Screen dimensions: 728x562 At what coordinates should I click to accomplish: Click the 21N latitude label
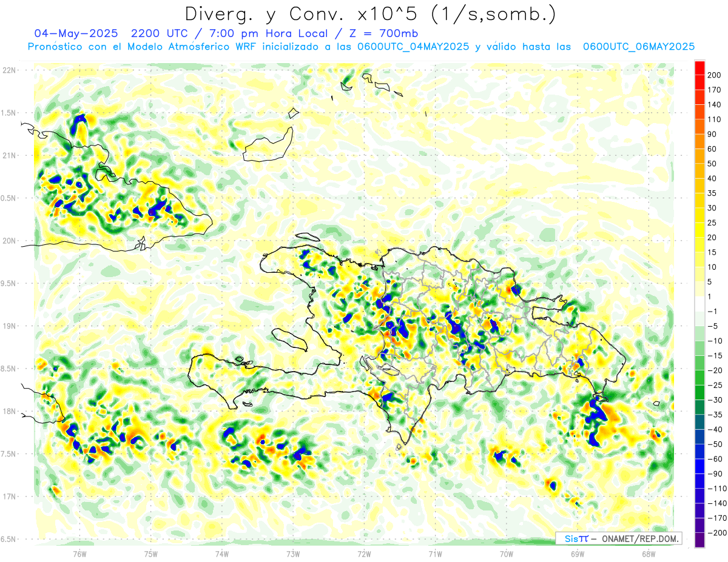[x=8, y=156]
